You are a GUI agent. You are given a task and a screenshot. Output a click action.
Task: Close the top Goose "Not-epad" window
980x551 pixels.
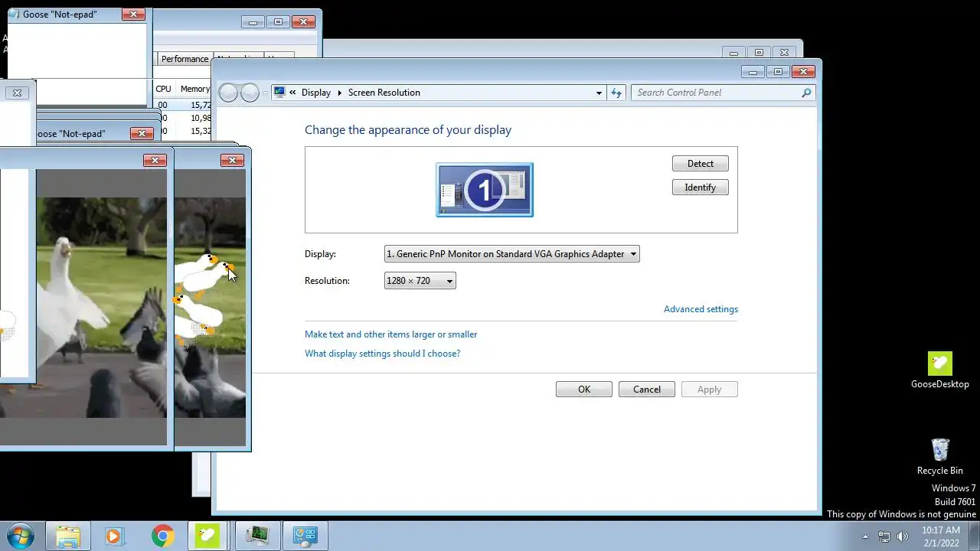133,15
